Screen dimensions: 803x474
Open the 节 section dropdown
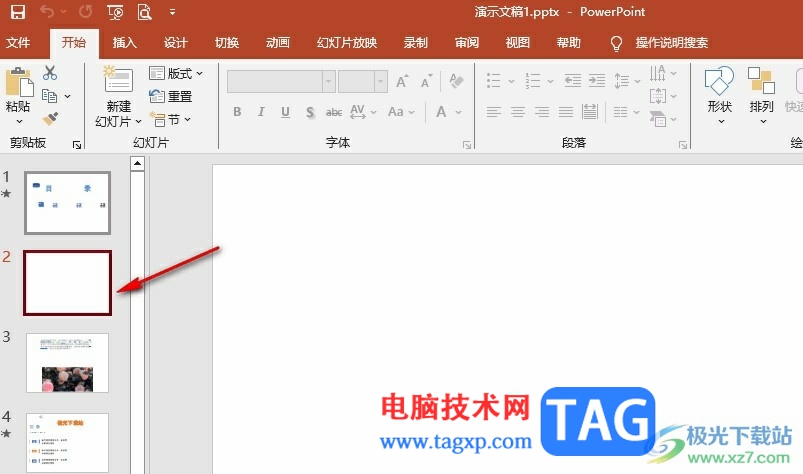pyautogui.click(x=170, y=119)
